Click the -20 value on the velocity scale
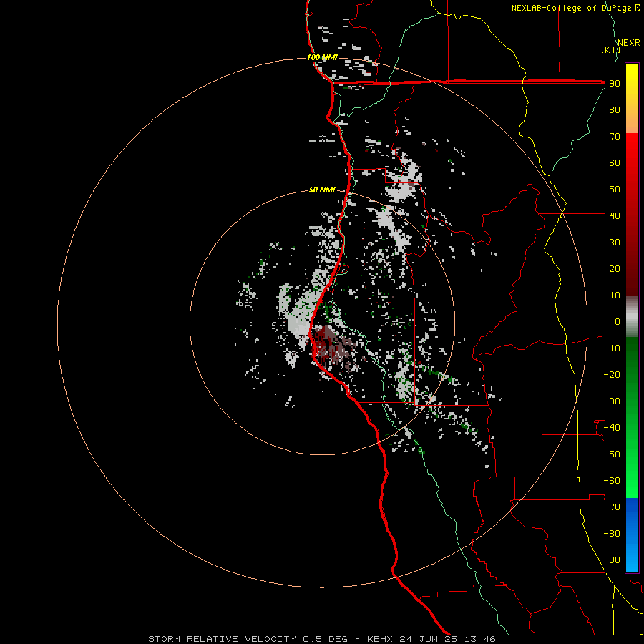 click(612, 374)
